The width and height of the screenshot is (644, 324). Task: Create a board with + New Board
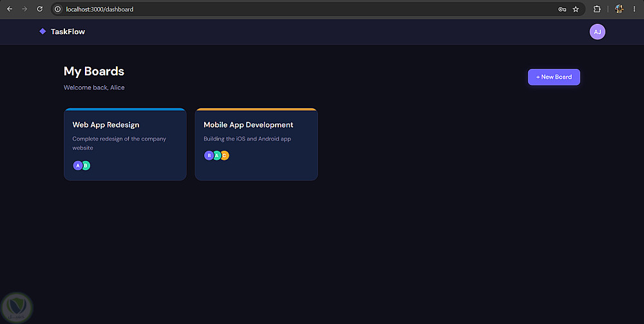[554, 77]
